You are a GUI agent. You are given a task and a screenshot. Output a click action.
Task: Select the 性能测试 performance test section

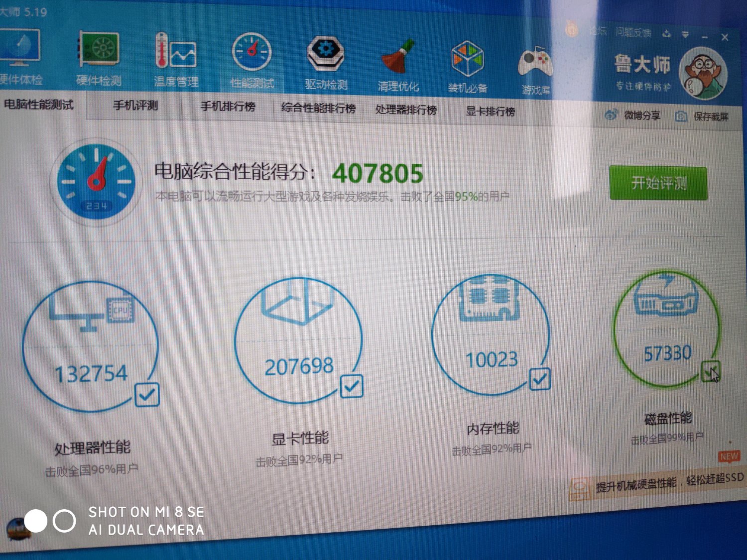[252, 61]
